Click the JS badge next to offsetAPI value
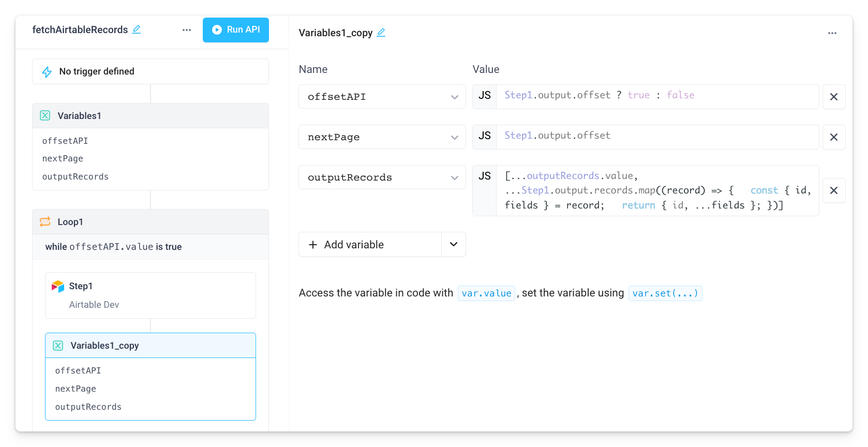Image resolution: width=868 pixels, height=447 pixels. coord(485,96)
